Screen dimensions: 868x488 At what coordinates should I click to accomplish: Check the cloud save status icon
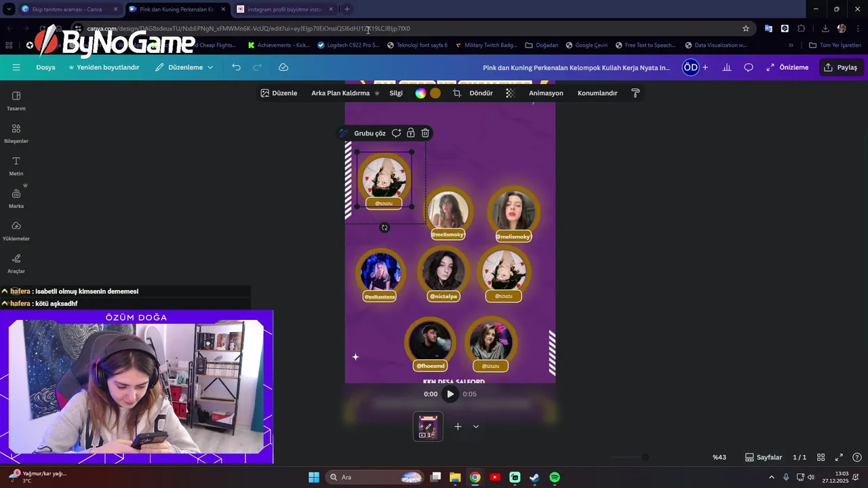click(x=283, y=67)
